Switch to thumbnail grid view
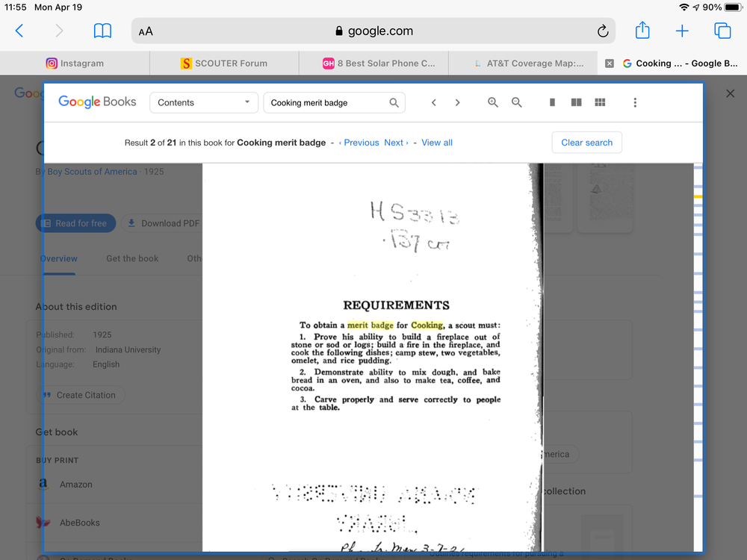The width and height of the screenshot is (747, 560). (600, 102)
